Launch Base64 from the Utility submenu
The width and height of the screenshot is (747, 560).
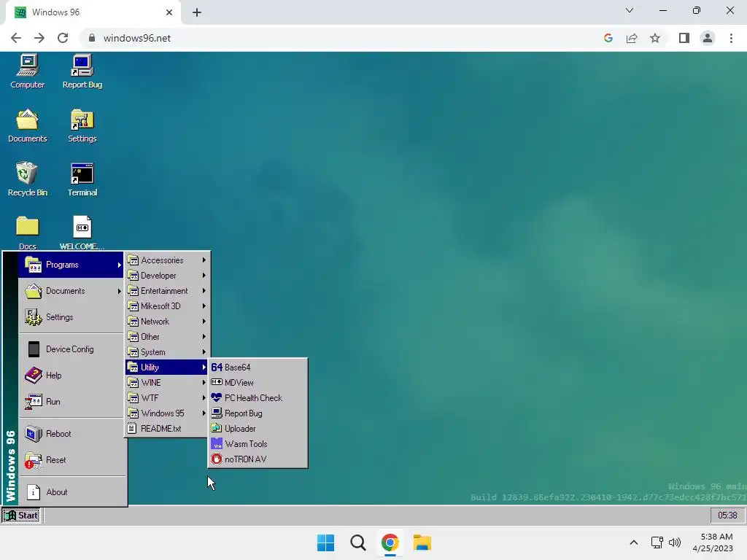pyautogui.click(x=258, y=367)
